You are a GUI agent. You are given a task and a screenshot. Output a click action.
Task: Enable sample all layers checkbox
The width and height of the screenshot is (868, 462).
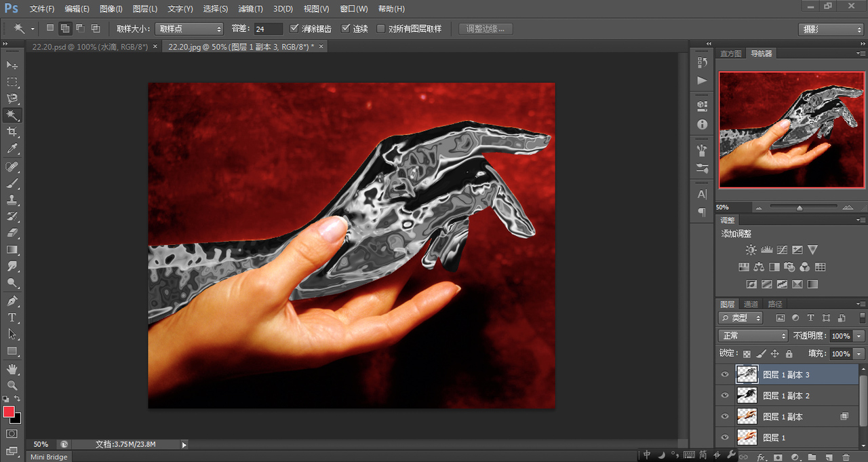pyautogui.click(x=380, y=28)
